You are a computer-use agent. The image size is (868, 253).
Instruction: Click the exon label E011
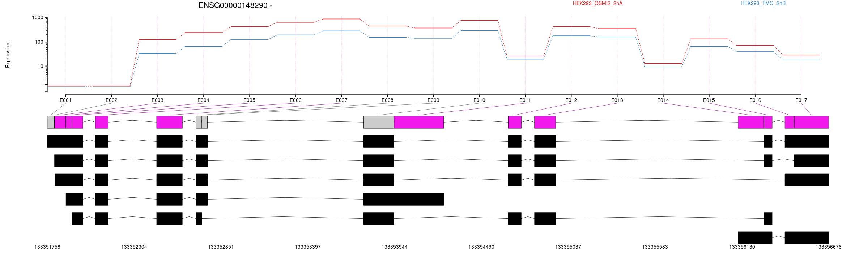click(525, 100)
